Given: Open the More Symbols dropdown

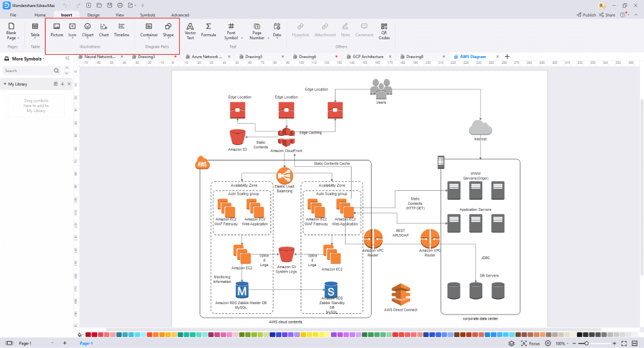Looking at the screenshot, I should [x=28, y=59].
